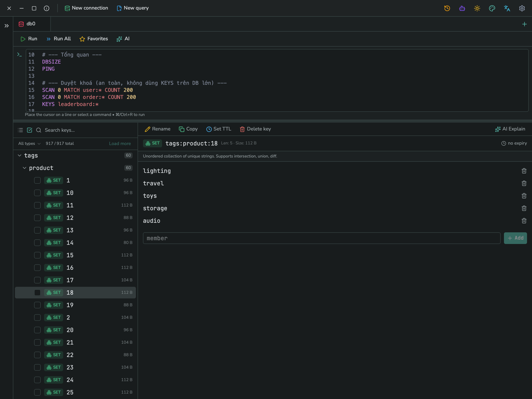Check the box for key 1
The image size is (532, 399).
coord(37,180)
